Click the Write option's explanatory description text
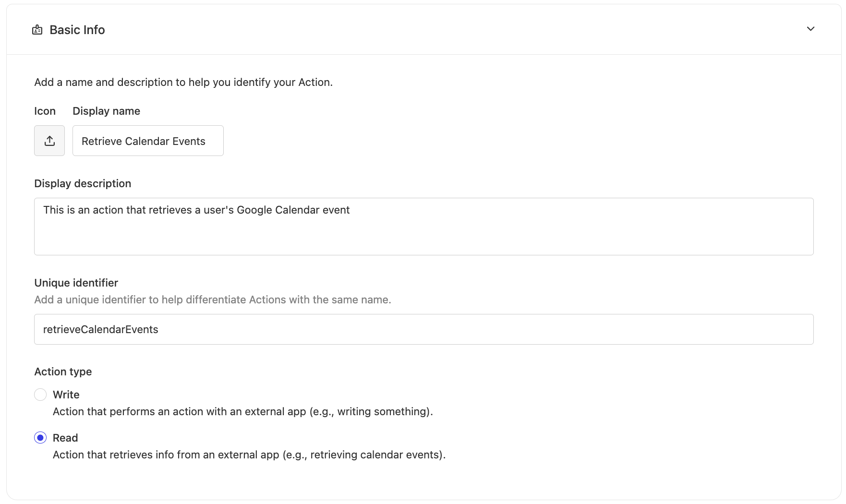Image resolution: width=846 pixels, height=504 pixels. [x=242, y=411]
